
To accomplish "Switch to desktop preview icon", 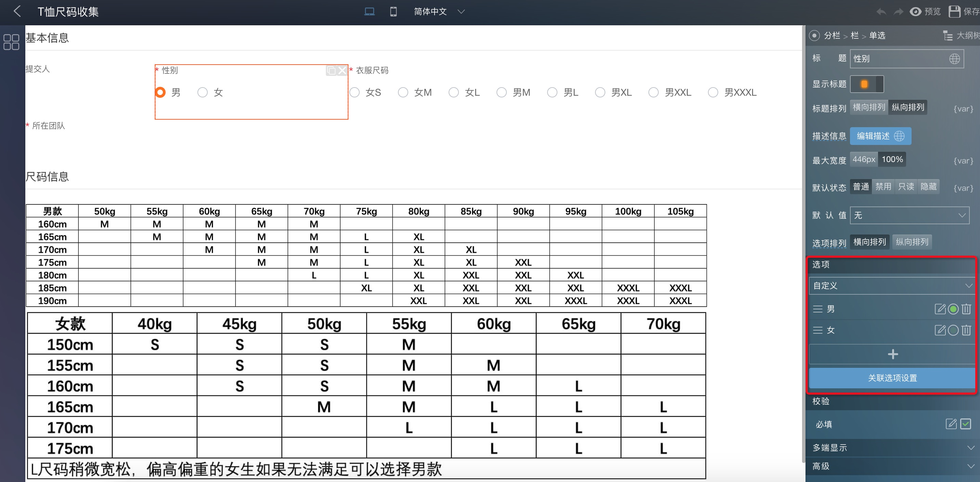I will click(369, 11).
